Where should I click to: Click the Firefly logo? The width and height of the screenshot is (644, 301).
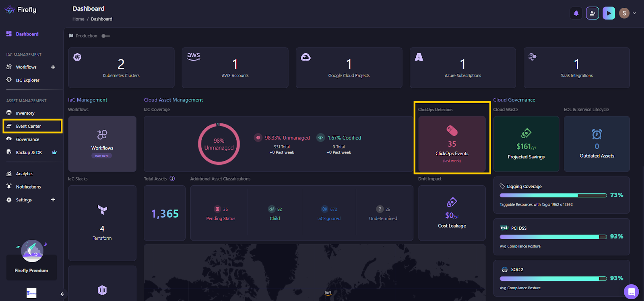(21, 10)
